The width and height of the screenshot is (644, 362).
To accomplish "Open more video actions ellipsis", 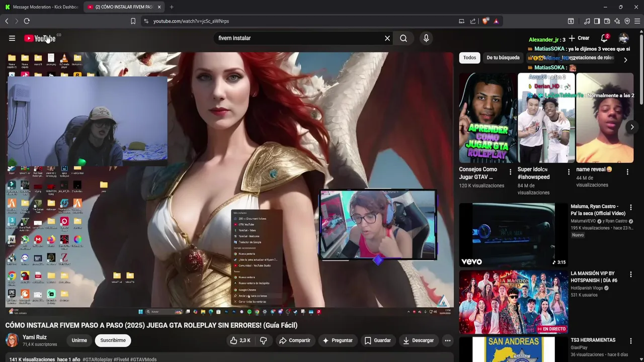I will [447, 340].
